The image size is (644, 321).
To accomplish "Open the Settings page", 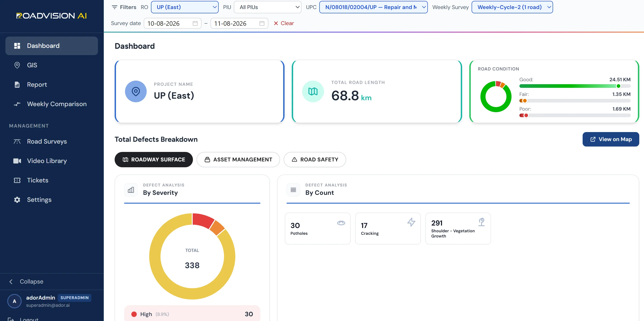I will 51,200.
